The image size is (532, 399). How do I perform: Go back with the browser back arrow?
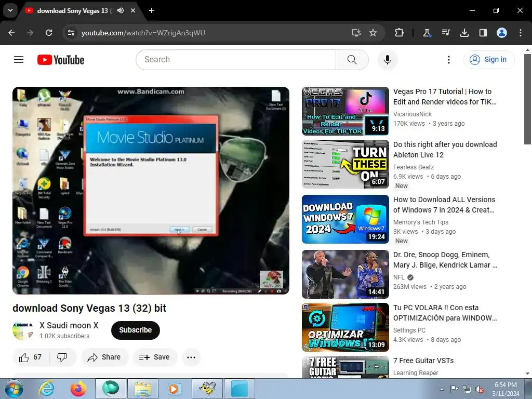pos(11,33)
